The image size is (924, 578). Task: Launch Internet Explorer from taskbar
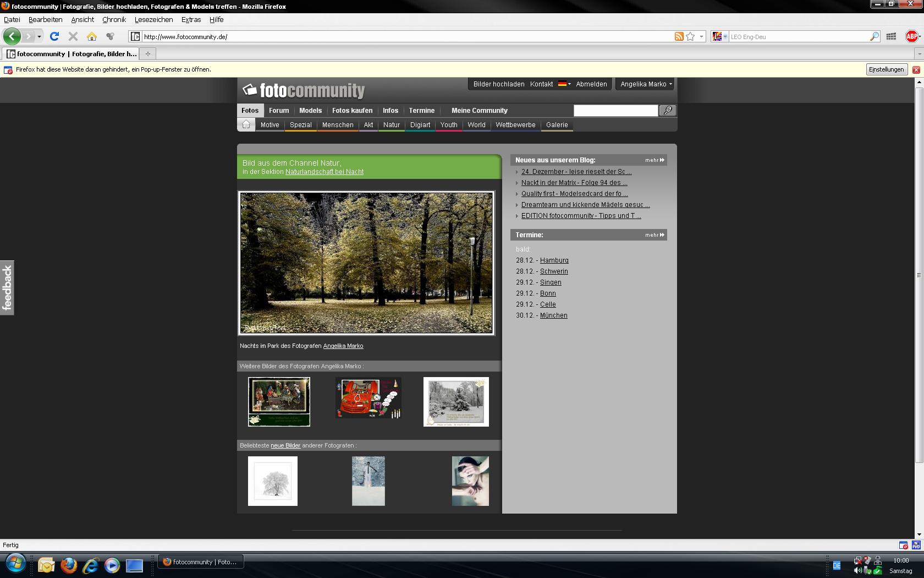pos(90,565)
